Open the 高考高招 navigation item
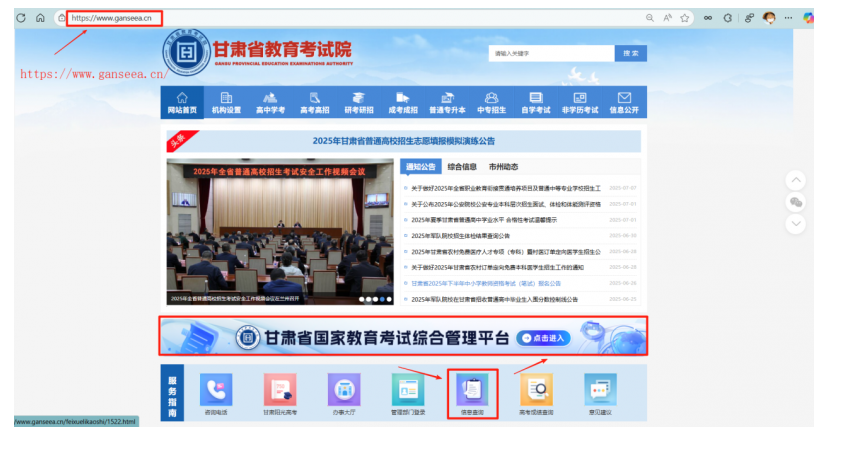 point(314,103)
